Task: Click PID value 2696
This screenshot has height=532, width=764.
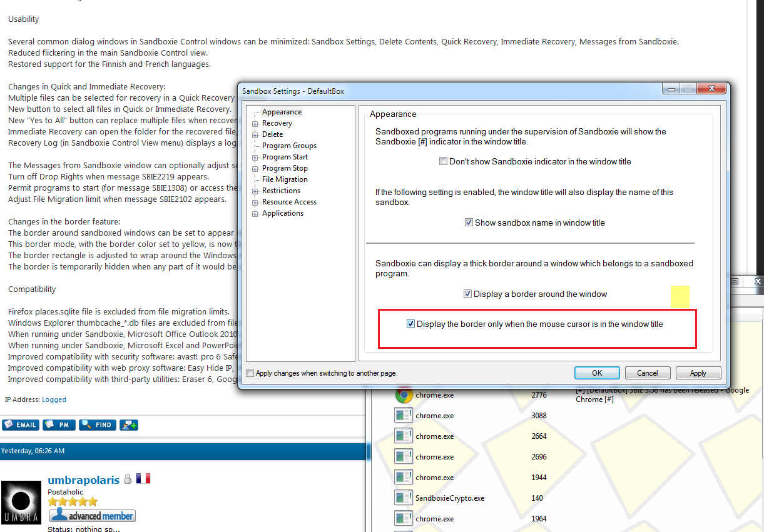Action: 539,457
